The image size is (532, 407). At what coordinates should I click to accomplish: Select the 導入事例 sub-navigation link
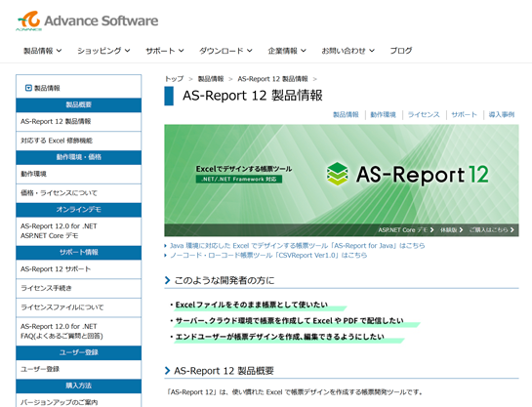tap(502, 114)
